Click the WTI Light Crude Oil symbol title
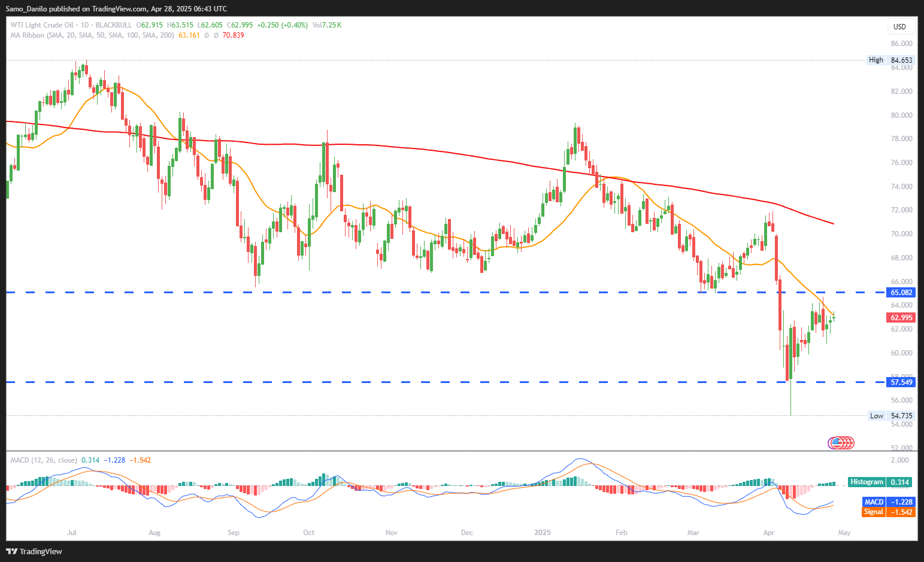Screen dimensions: 924x562 coord(42,25)
